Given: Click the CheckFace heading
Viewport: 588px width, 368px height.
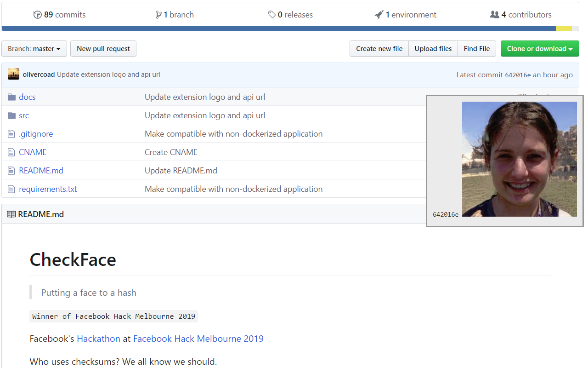Looking at the screenshot, I should 73,260.
